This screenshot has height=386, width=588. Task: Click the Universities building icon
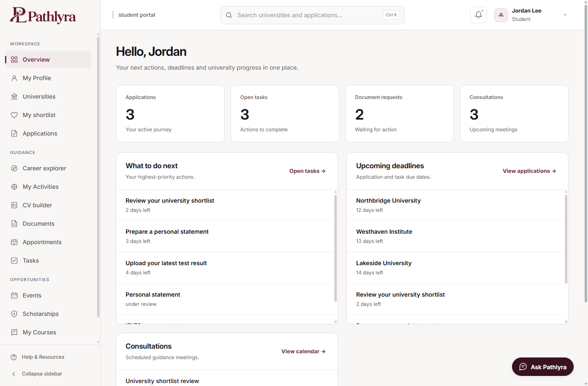click(x=14, y=96)
